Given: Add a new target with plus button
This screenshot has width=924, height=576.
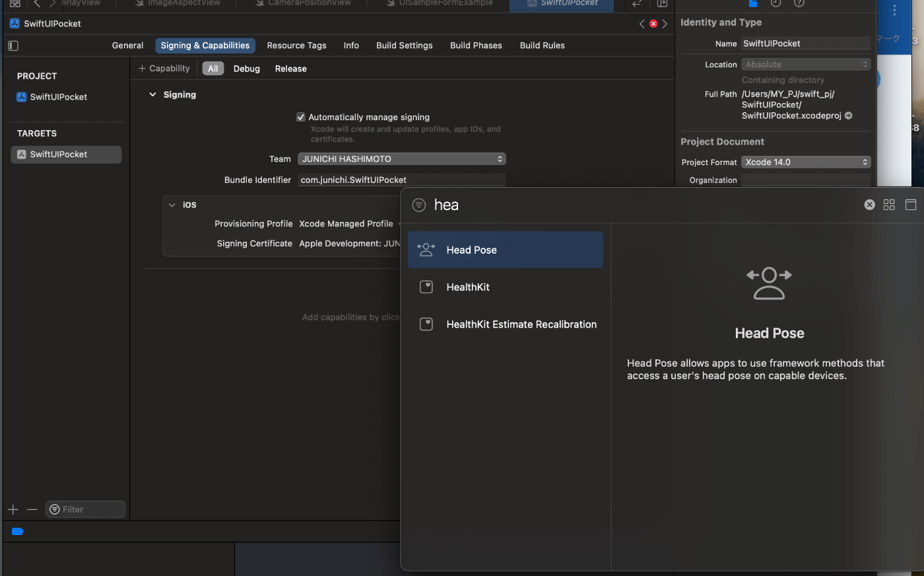Looking at the screenshot, I should point(13,509).
